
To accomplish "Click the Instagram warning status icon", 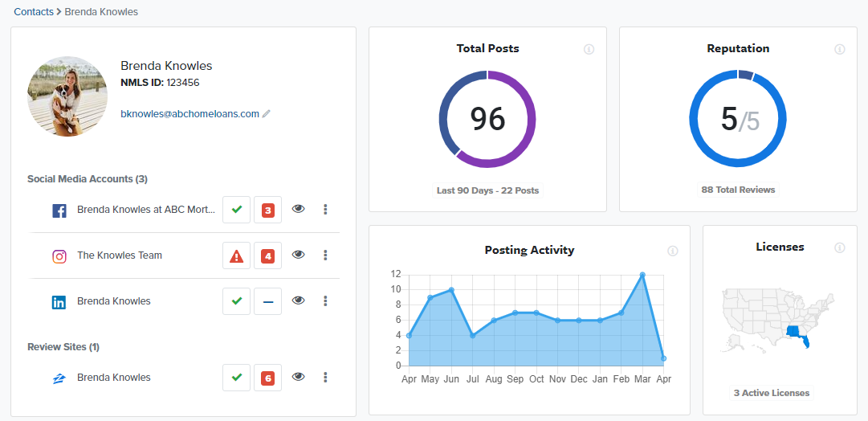I will pyautogui.click(x=236, y=255).
